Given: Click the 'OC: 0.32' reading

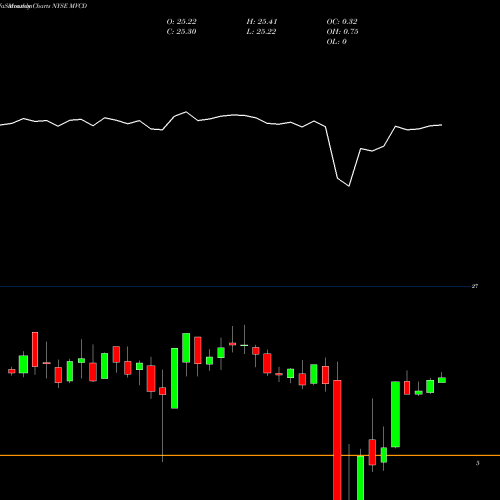Looking at the screenshot, I should pos(342,22).
